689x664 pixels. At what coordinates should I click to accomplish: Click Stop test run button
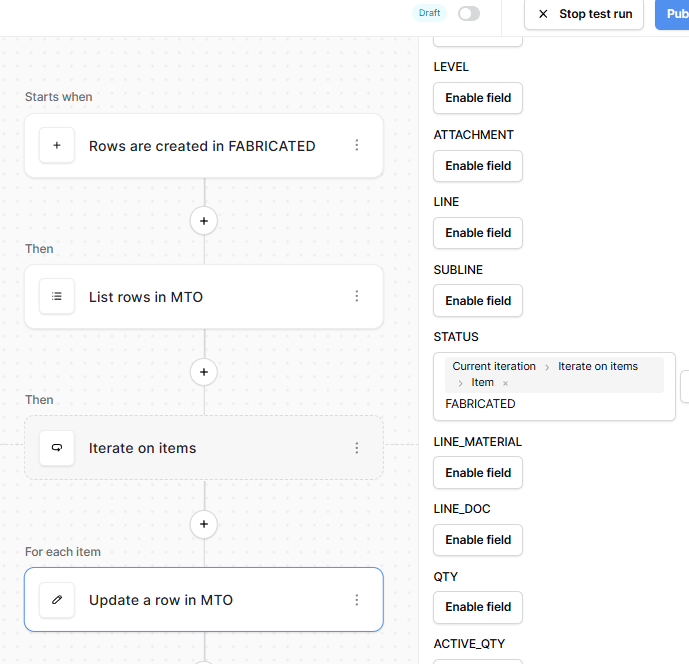click(x=584, y=14)
